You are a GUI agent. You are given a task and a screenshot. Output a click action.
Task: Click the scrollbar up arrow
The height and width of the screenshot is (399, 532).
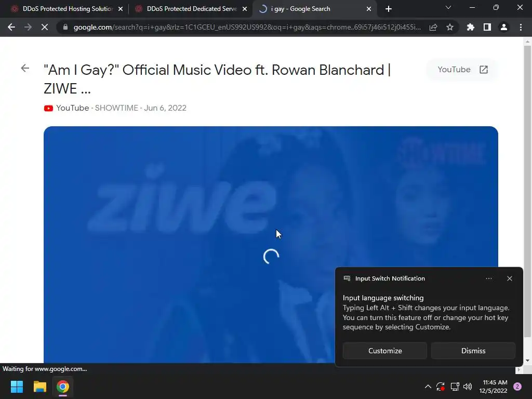527,42
